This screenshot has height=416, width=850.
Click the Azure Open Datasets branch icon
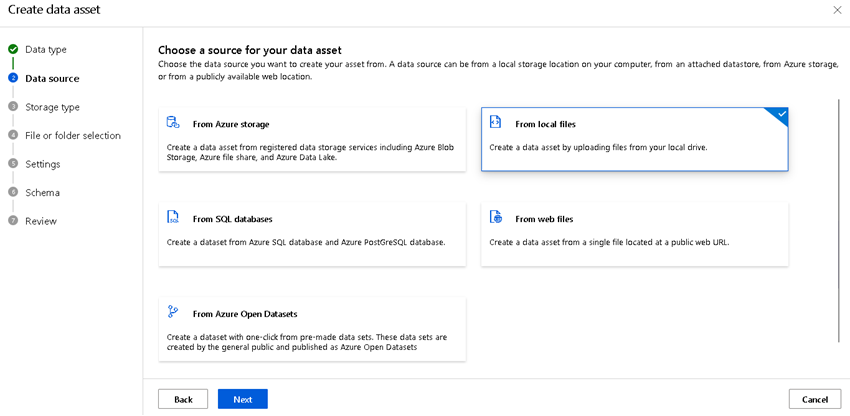[x=172, y=312]
